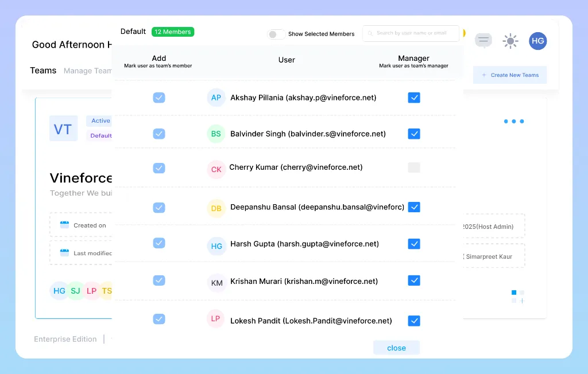Uncheck Manager box for Deepanshu Bansal
Viewport: 588px width, 374px height.
414,207
